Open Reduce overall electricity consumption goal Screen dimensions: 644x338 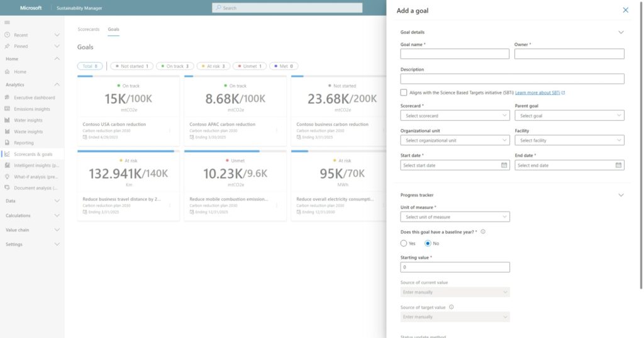pos(335,199)
